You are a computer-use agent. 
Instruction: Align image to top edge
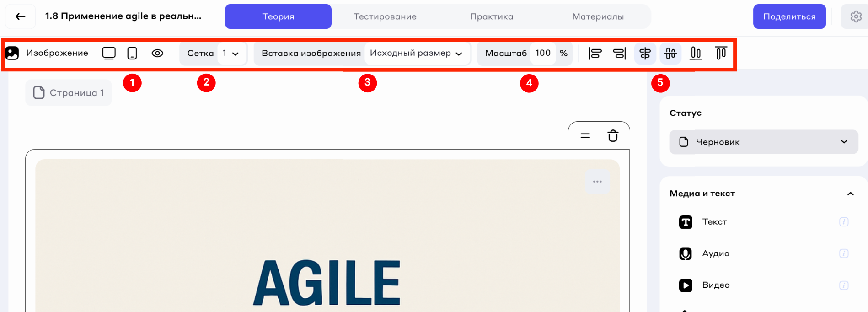click(x=721, y=54)
